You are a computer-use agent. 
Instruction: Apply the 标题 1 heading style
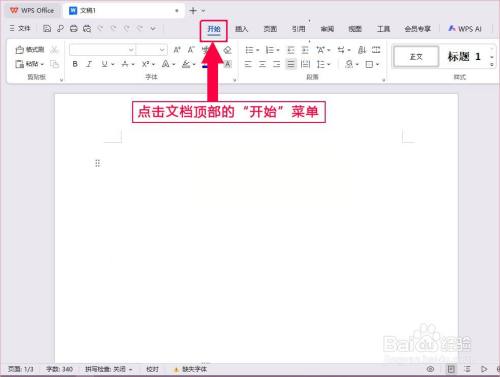(x=464, y=57)
